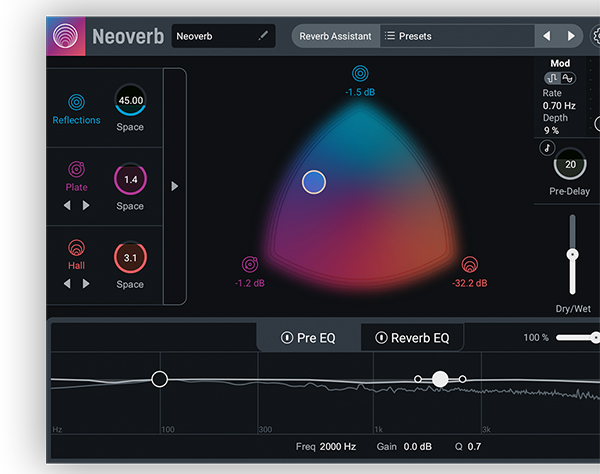Toggle Pre EQ power button
Screen dimensions: 600x474
(x=287, y=337)
